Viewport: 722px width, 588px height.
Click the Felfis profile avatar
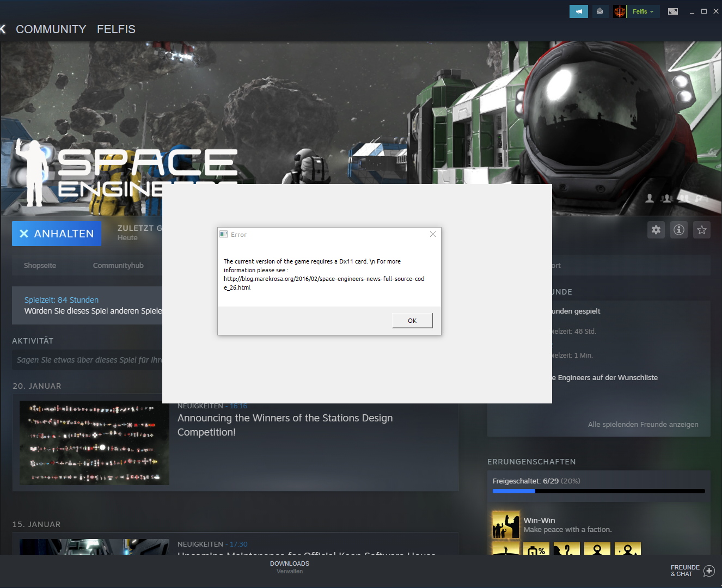(620, 11)
